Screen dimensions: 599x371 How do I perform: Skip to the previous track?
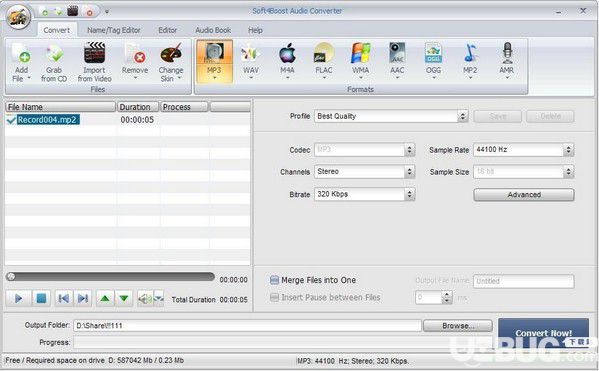tap(64, 298)
